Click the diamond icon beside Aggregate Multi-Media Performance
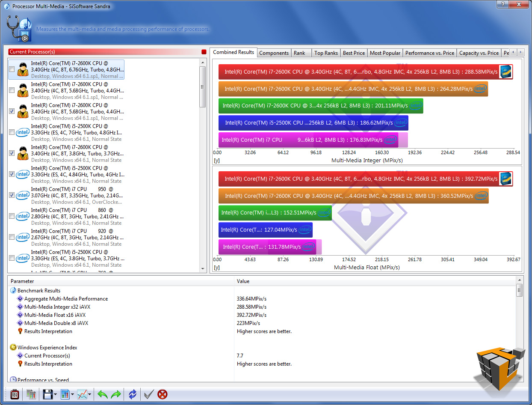 coord(20,299)
